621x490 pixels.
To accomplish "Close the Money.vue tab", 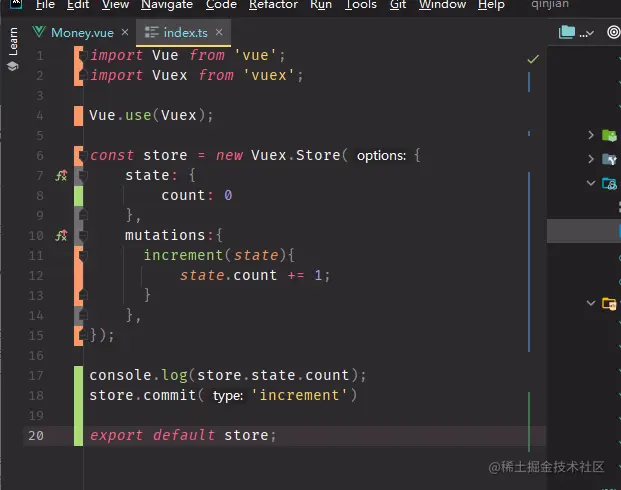I will point(125,32).
